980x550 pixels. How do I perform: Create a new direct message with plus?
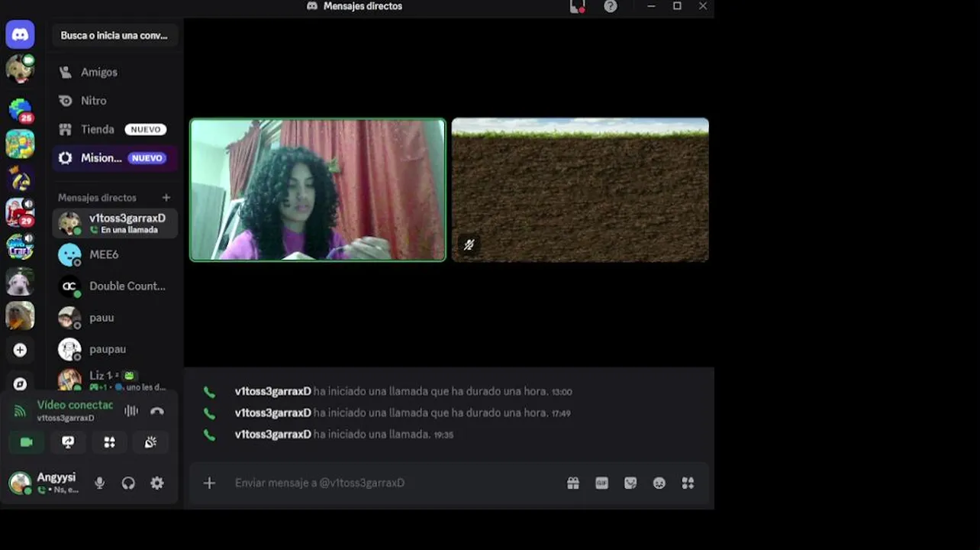166,198
